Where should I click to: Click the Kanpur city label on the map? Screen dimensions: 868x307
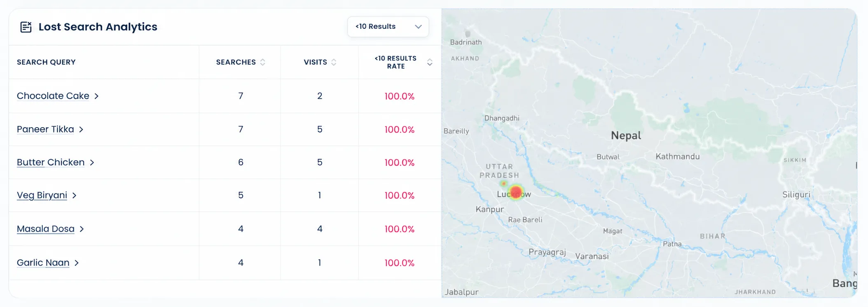pyautogui.click(x=490, y=209)
